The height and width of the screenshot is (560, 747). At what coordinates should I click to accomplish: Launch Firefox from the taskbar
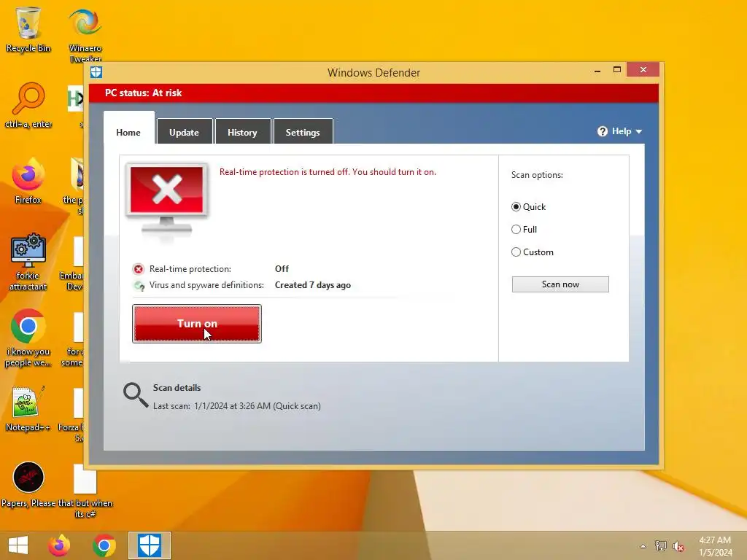point(59,545)
